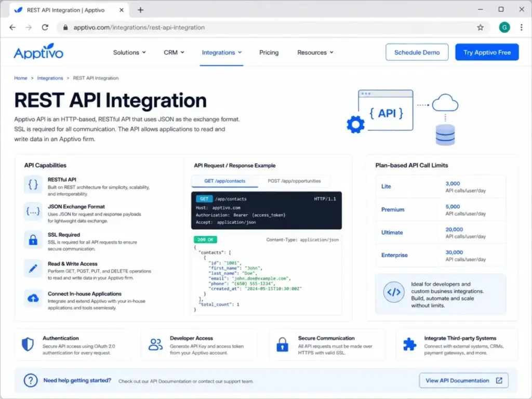Click the forward navigation arrow

tap(29, 28)
